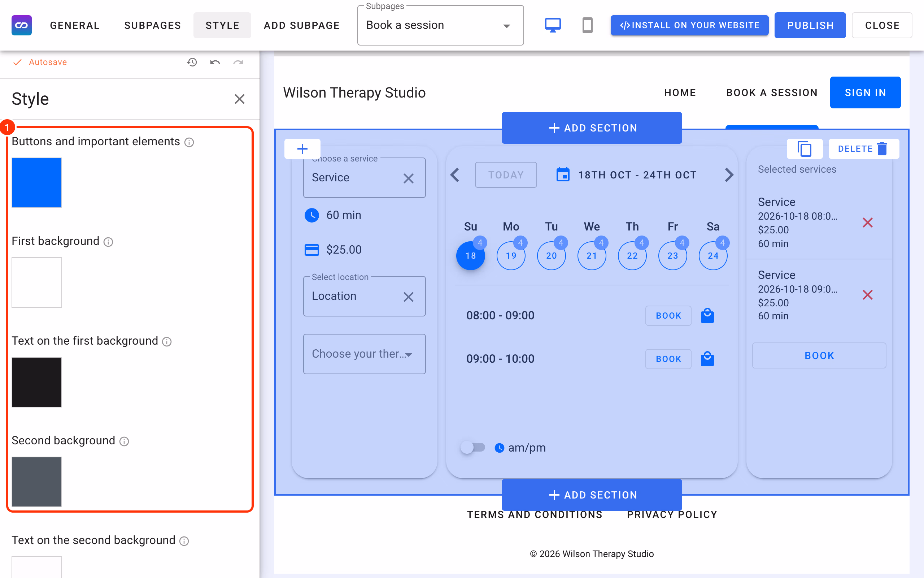Show info for Buttons and important elements
This screenshot has height=578, width=924.
(189, 142)
